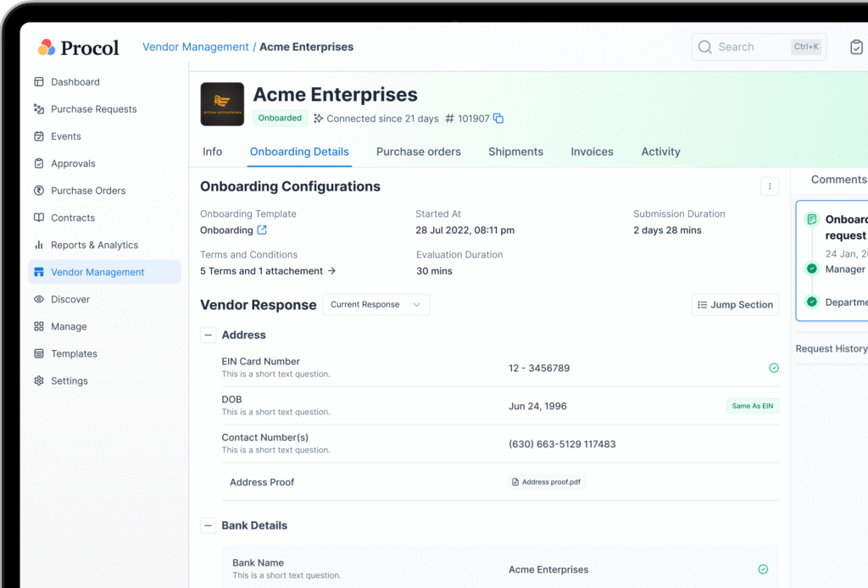This screenshot has height=588, width=868.
Task: Click the copy vendor ID icon
Action: [x=498, y=119]
